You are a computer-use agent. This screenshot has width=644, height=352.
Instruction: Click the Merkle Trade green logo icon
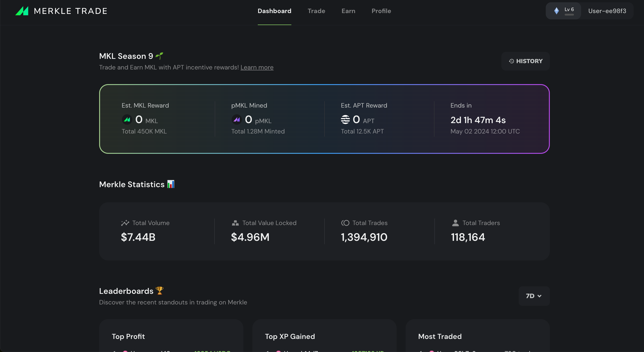tap(22, 11)
